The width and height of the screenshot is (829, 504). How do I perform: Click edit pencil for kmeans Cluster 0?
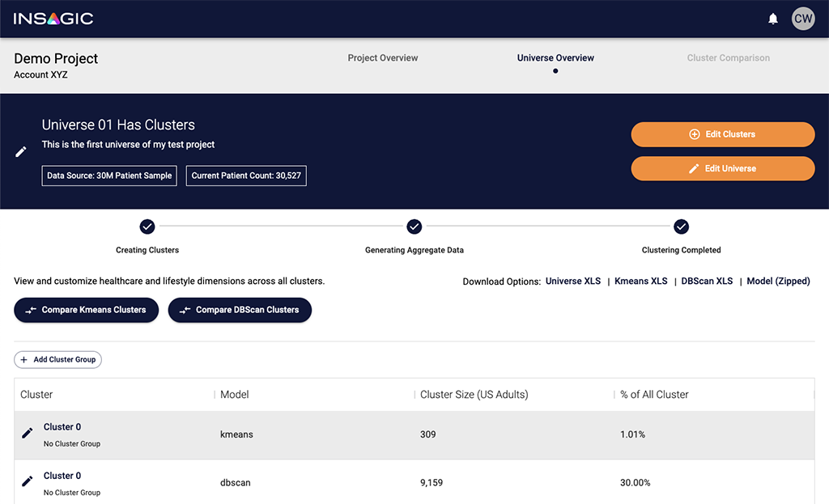28,434
